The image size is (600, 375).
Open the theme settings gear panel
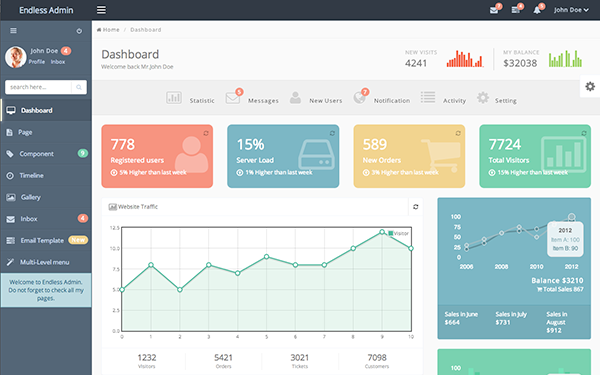click(x=590, y=86)
